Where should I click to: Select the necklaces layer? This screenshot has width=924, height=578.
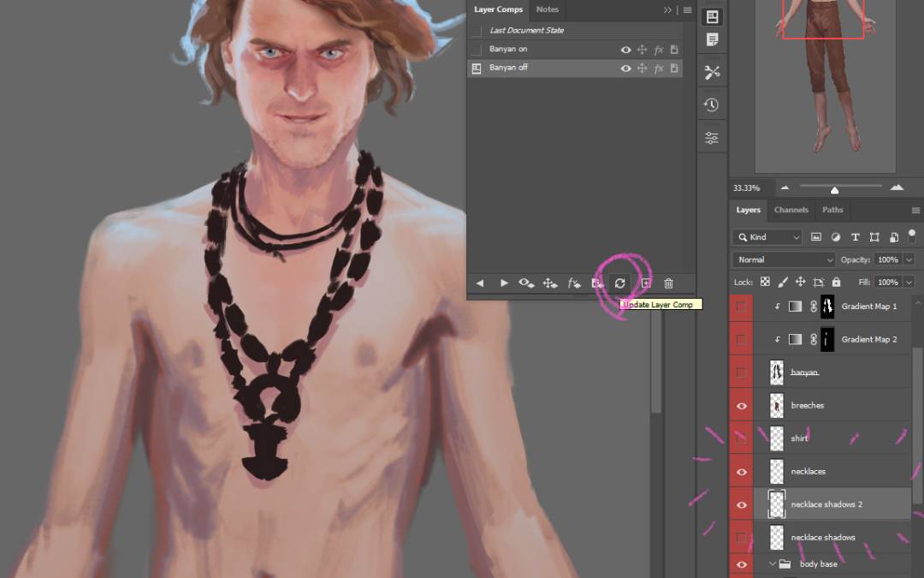click(808, 472)
